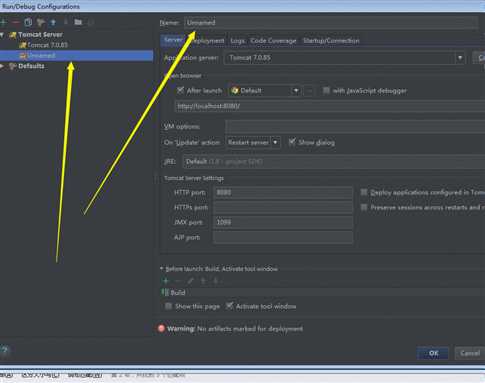This screenshot has height=383, width=485.
Task: Open the Logs tab
Action: (237, 41)
